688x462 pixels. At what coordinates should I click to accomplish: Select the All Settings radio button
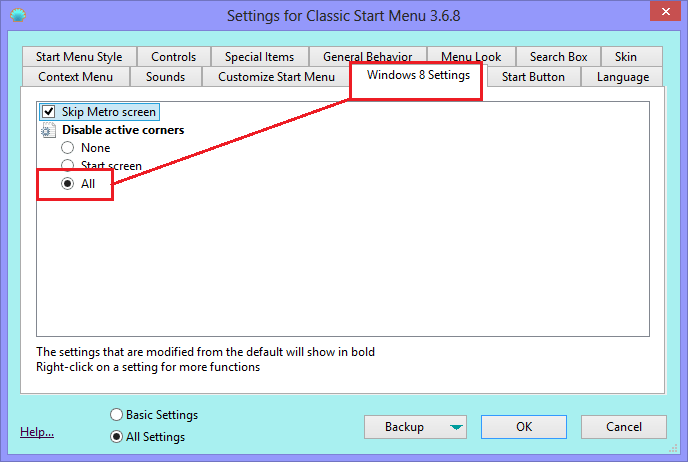click(x=116, y=437)
